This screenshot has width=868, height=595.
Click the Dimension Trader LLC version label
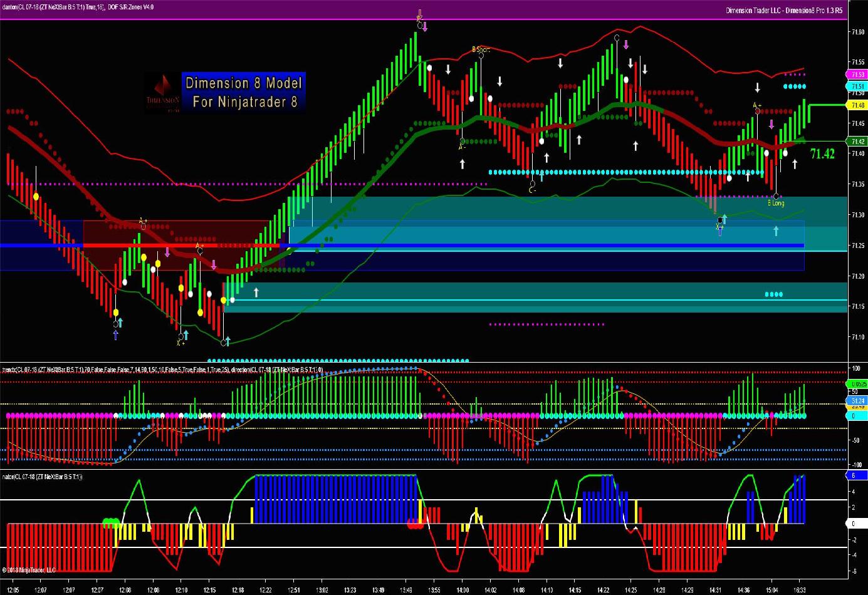click(784, 11)
